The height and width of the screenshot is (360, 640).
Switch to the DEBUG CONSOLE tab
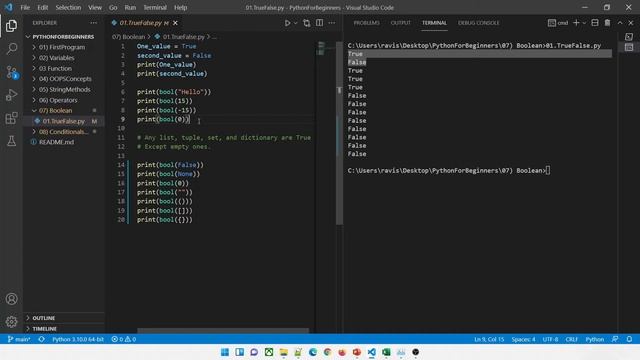[x=478, y=23]
